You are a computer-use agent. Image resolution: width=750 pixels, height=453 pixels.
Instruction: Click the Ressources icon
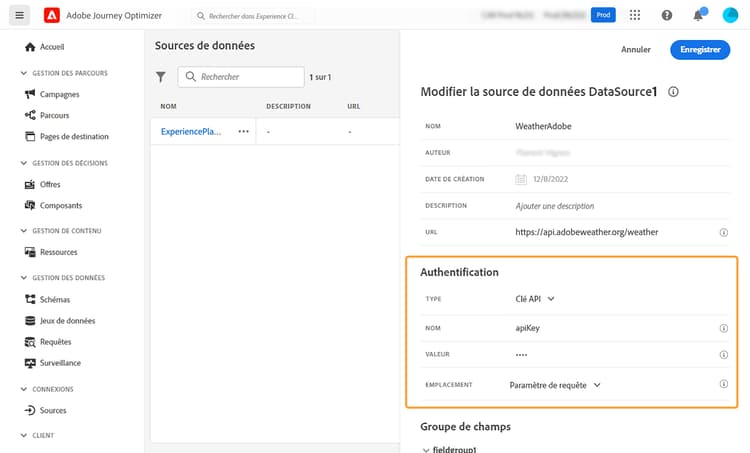[30, 252]
